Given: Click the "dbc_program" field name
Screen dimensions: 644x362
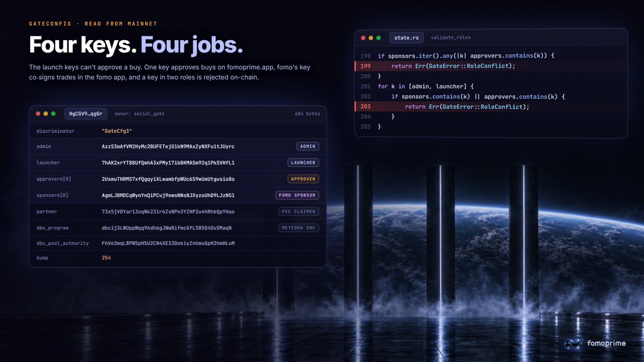Looking at the screenshot, I should pyautogui.click(x=53, y=228).
